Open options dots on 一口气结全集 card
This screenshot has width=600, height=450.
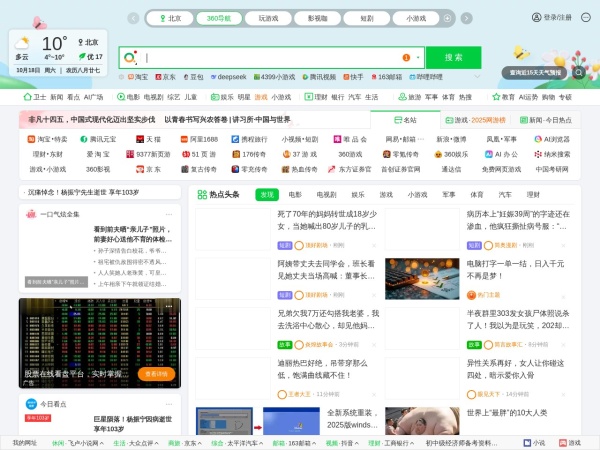169,214
